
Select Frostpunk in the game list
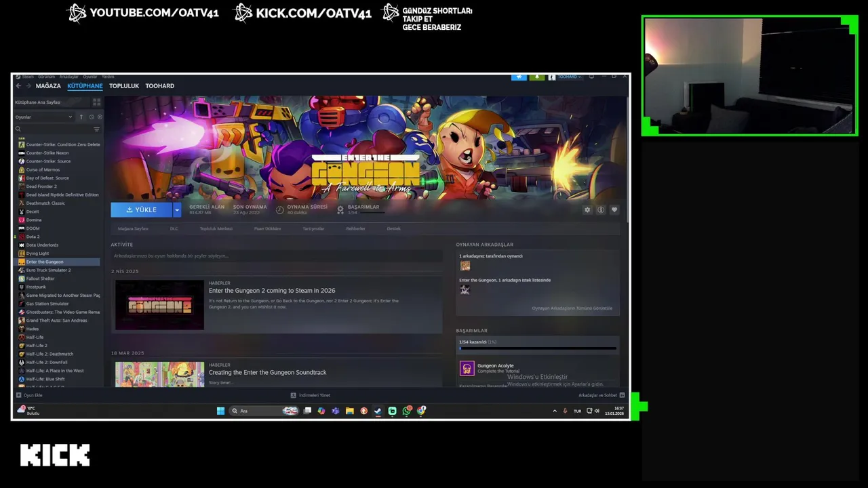click(x=36, y=287)
